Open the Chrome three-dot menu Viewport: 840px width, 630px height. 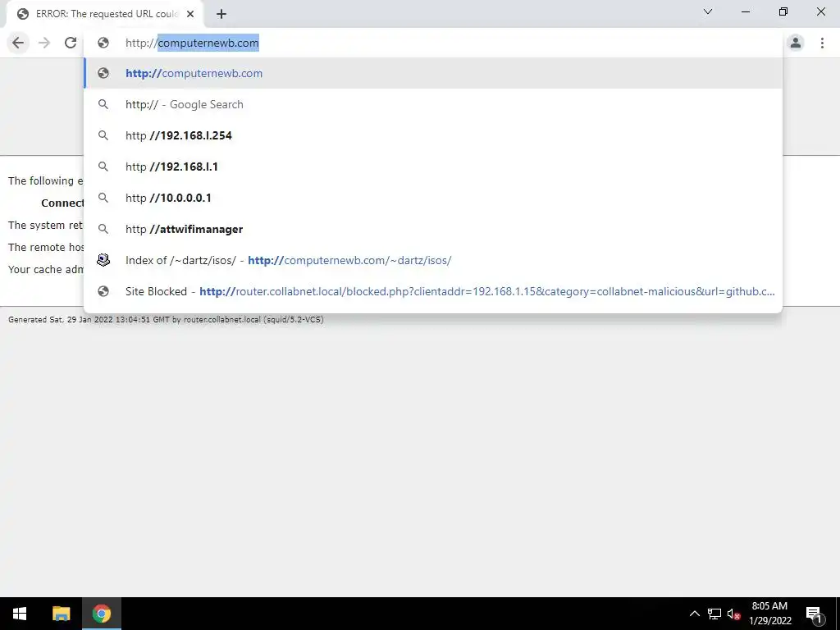822,43
